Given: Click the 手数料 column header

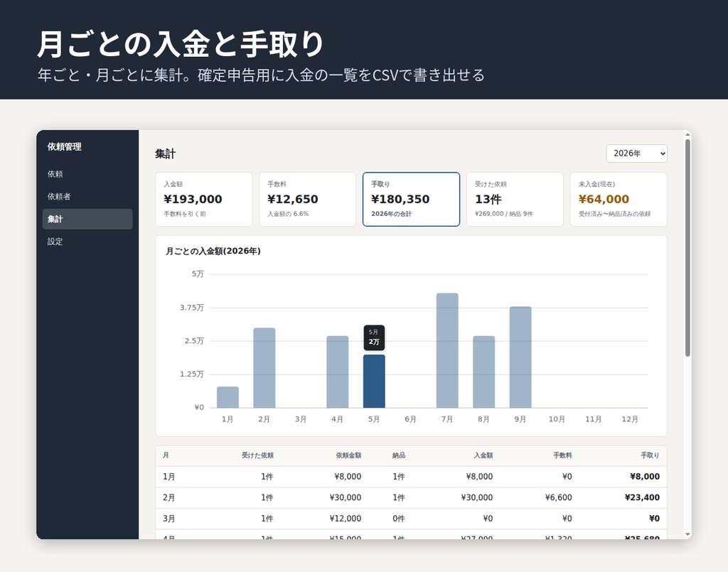Looking at the screenshot, I should (x=562, y=455).
